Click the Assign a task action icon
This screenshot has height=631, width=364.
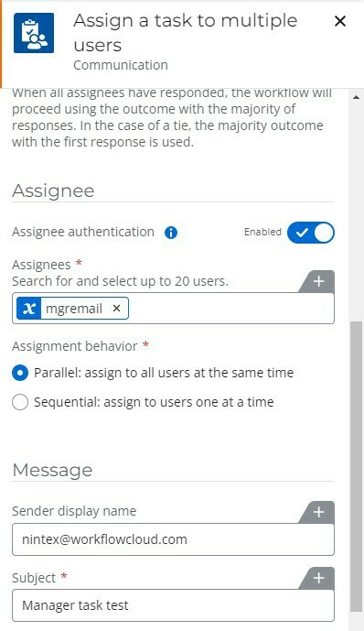coord(34,33)
